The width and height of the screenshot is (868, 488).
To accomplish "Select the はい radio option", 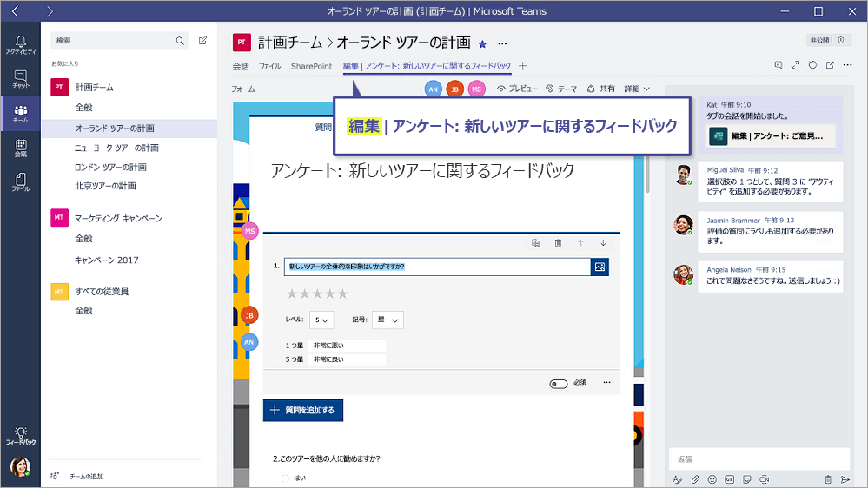I will pyautogui.click(x=285, y=478).
